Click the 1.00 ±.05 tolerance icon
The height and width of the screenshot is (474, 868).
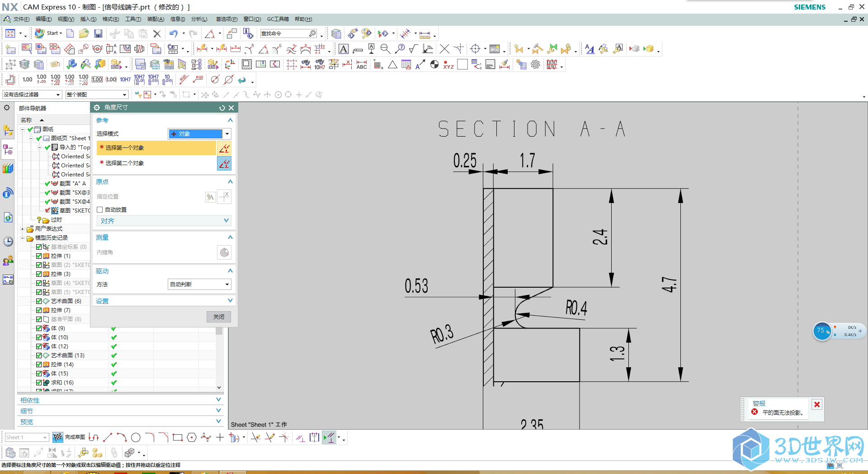pos(41,80)
